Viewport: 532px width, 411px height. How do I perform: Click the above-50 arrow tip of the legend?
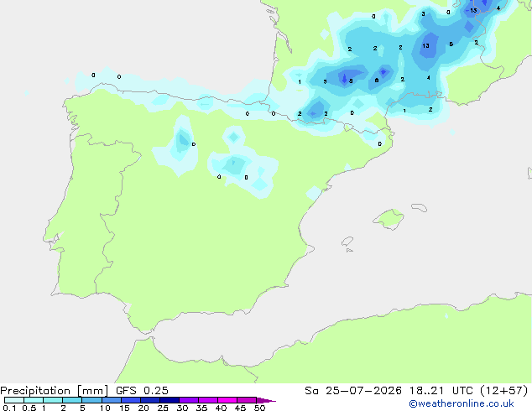[266, 400]
